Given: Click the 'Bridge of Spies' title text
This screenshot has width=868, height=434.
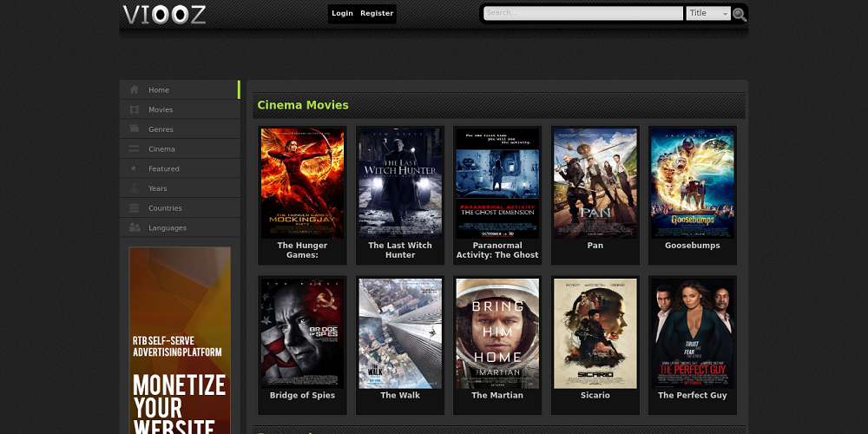Looking at the screenshot, I should (302, 395).
